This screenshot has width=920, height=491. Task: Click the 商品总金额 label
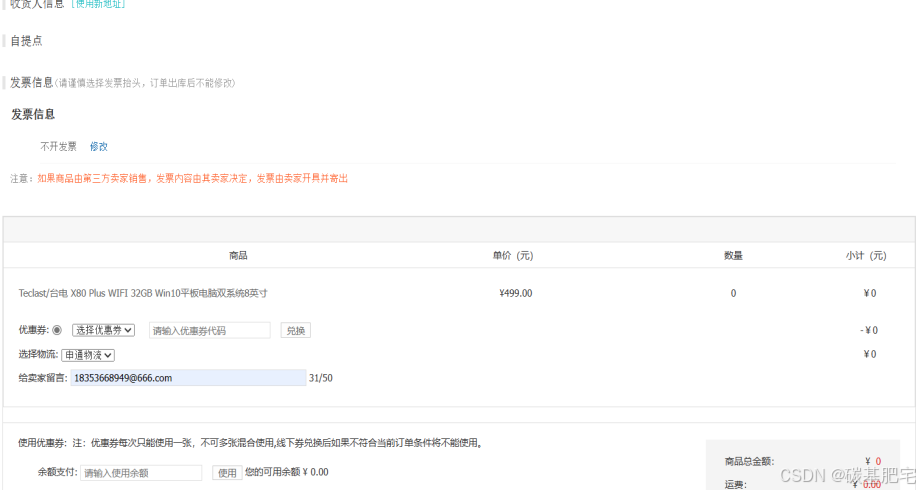pos(749,462)
